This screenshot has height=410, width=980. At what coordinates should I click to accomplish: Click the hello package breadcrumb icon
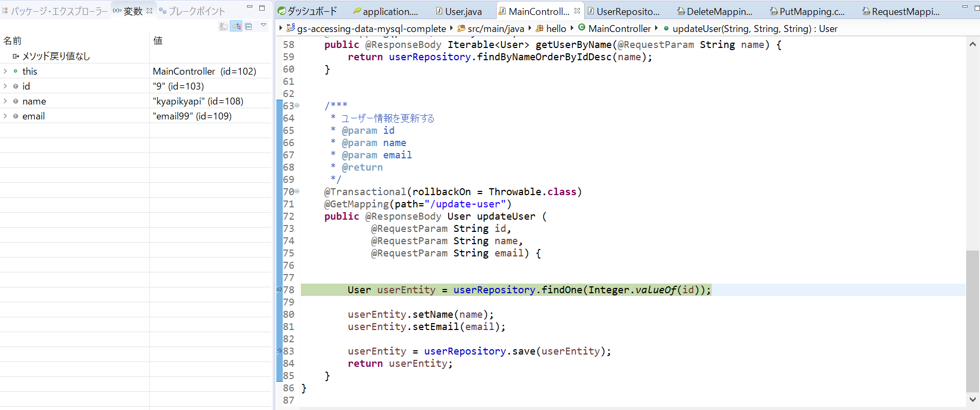(x=540, y=28)
